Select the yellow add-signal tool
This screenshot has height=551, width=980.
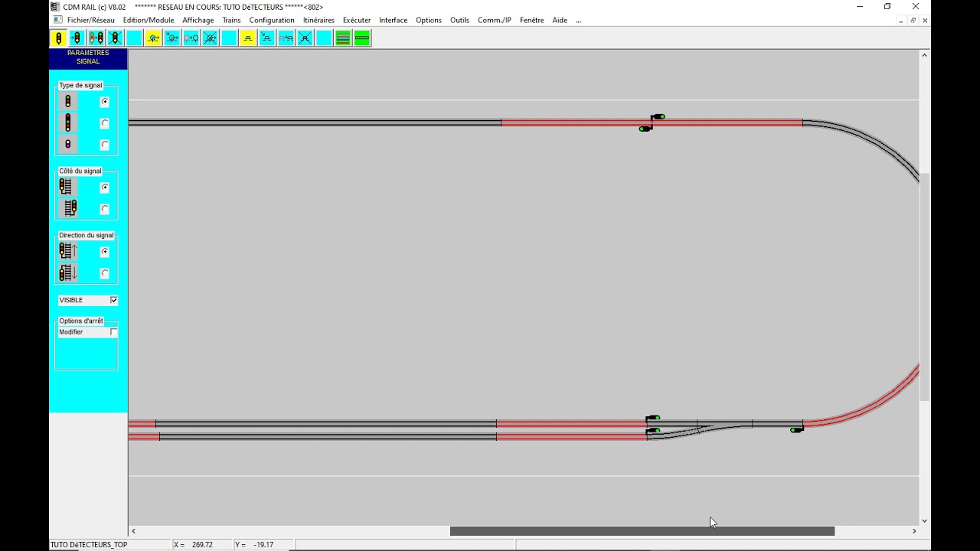tap(58, 37)
